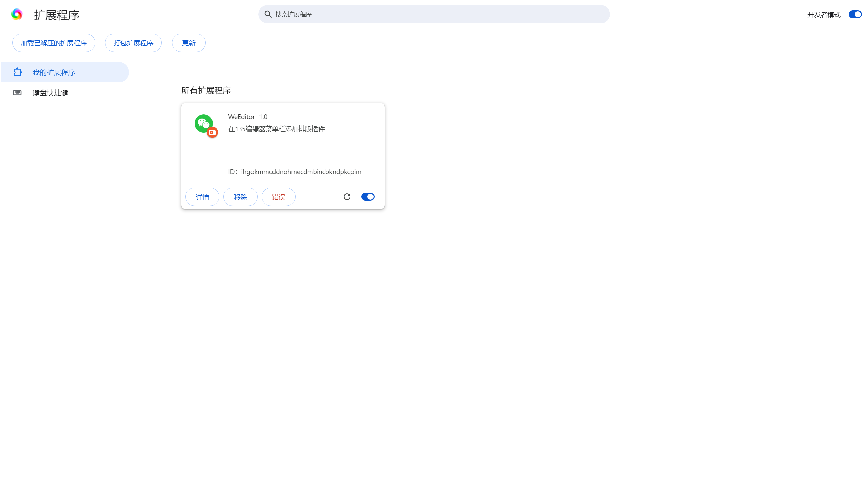Focus the 搜索扩展程序 search field
The height and width of the screenshot is (483, 868).
(x=437, y=14)
